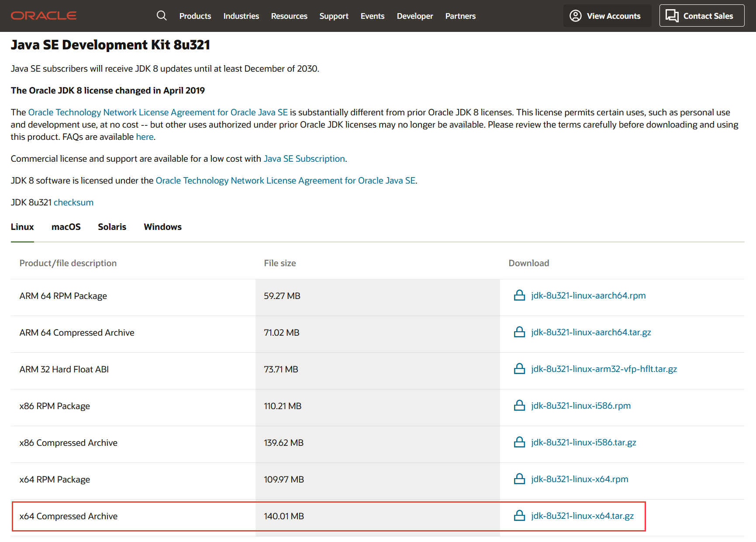The height and width of the screenshot is (542, 756).
Task: Click the 'x64 RPM Package' description
Action: (x=55, y=479)
